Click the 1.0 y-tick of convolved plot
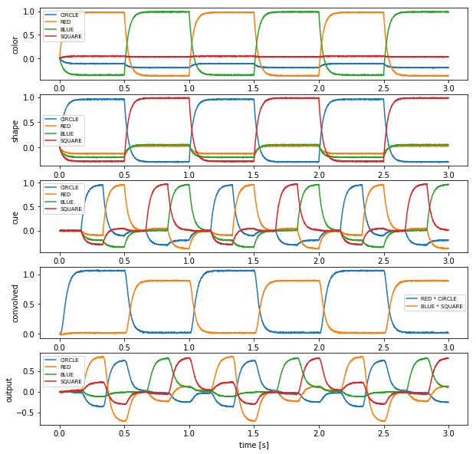The image size is (476, 454). [29, 275]
